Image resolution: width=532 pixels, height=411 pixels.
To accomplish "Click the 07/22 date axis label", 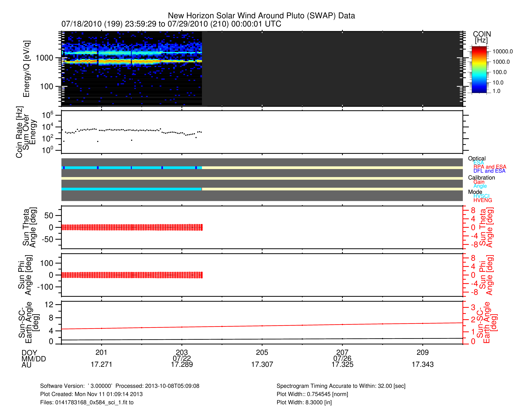I will click(x=182, y=358).
